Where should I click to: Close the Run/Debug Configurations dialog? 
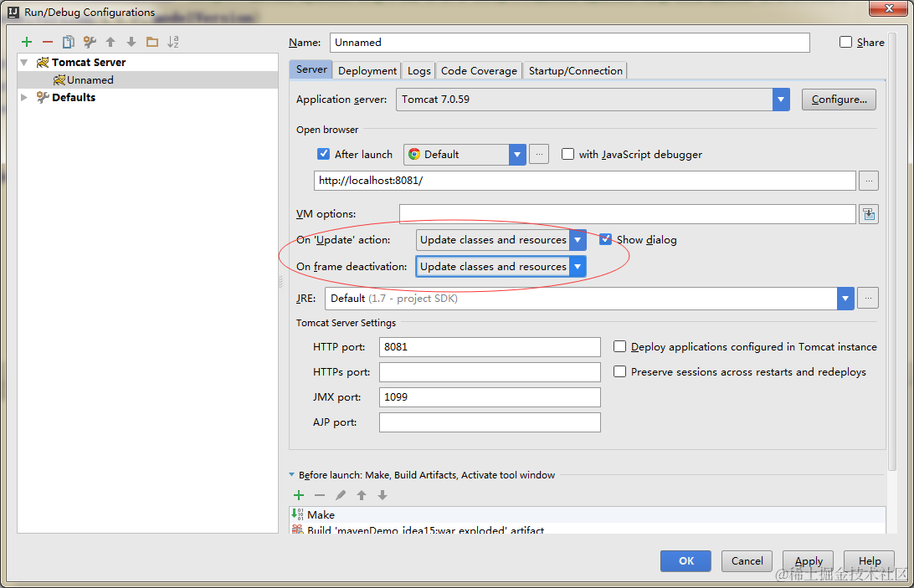click(889, 8)
